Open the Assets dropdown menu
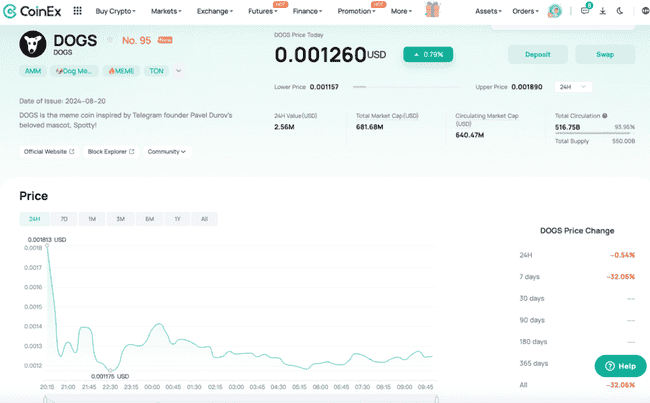This screenshot has height=403, width=650. (488, 11)
